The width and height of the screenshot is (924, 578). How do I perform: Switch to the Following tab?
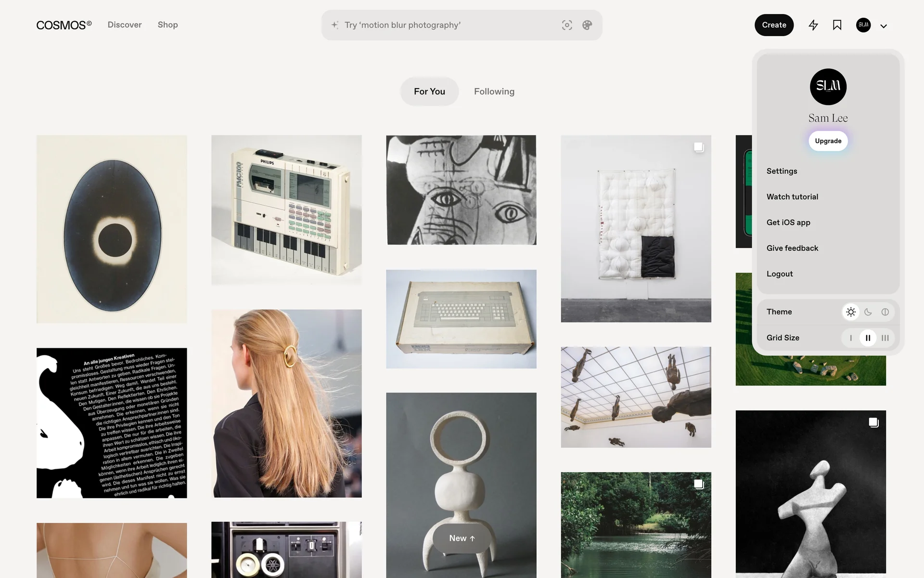click(x=494, y=92)
